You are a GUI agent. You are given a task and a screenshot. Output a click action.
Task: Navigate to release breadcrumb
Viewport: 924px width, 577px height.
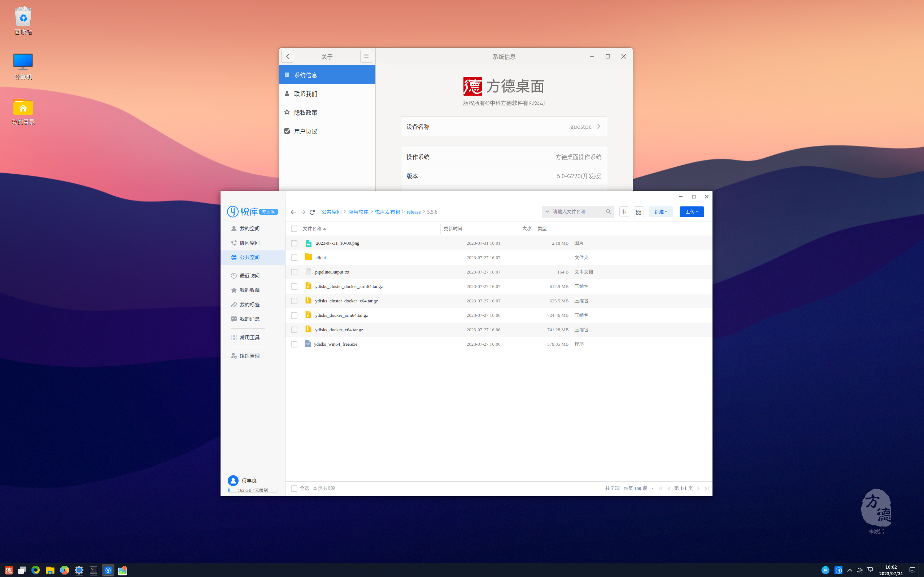click(413, 212)
